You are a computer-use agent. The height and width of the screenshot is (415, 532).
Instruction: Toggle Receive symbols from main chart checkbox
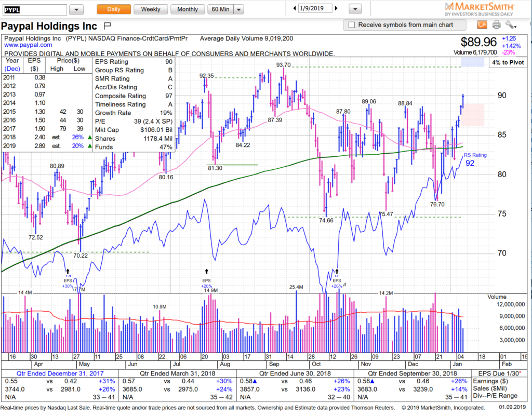[x=352, y=25]
